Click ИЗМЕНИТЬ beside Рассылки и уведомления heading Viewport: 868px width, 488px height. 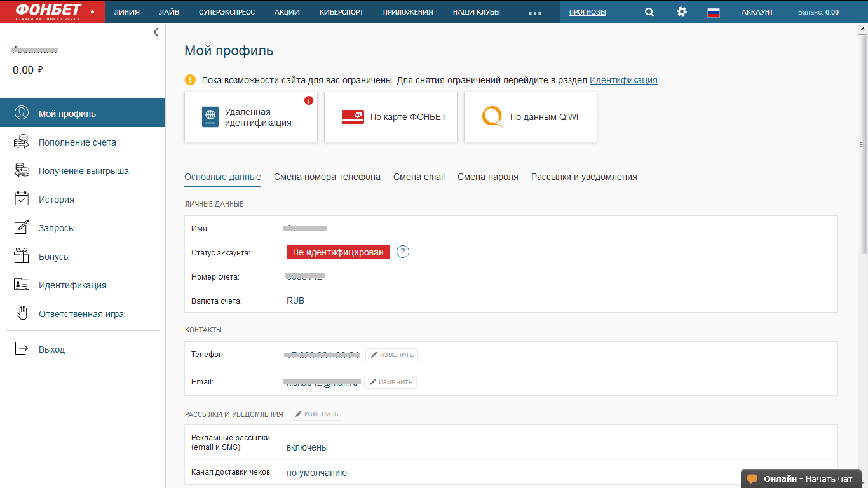click(x=316, y=414)
